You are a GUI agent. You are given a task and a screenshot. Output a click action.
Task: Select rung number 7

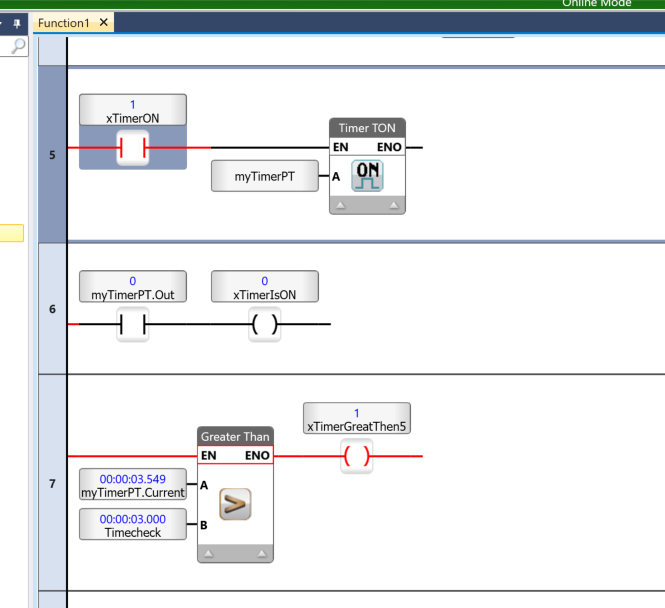52,484
